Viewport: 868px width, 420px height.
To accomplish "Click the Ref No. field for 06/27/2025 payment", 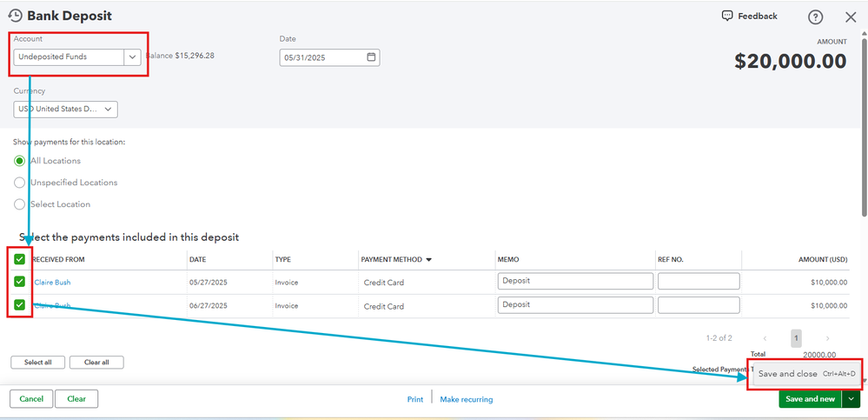I will (x=699, y=304).
